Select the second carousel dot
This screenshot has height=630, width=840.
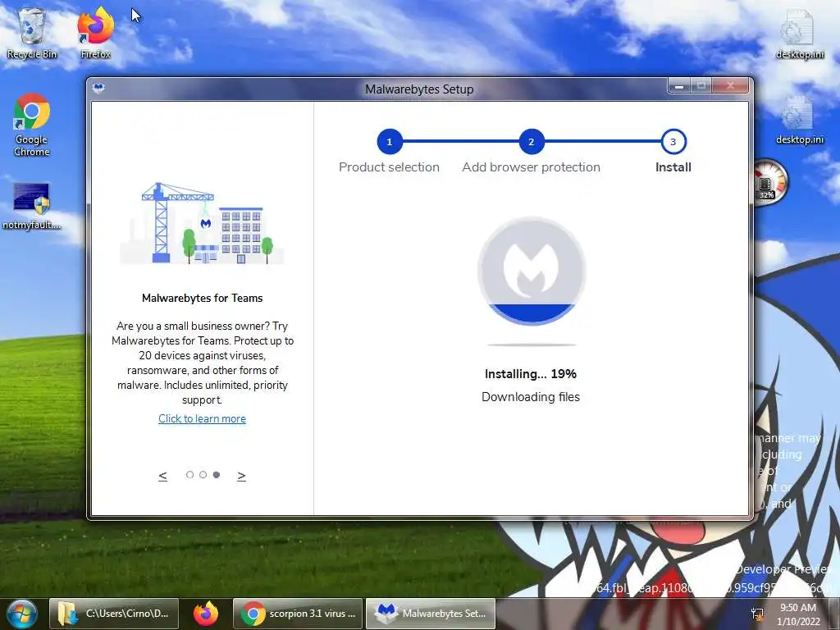tap(203, 475)
